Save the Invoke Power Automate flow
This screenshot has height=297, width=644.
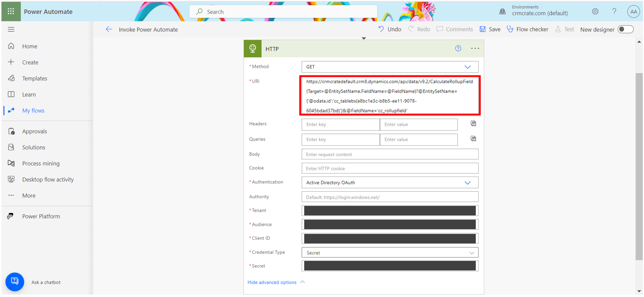point(489,29)
